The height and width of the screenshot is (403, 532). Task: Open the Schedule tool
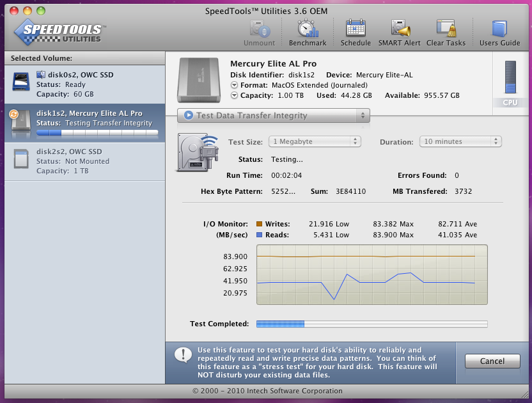[x=356, y=33]
